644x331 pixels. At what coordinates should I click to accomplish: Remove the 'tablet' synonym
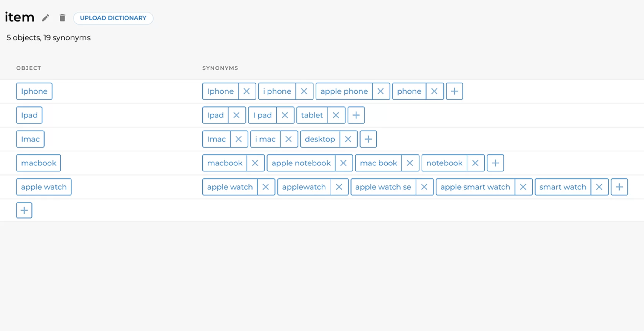336,115
